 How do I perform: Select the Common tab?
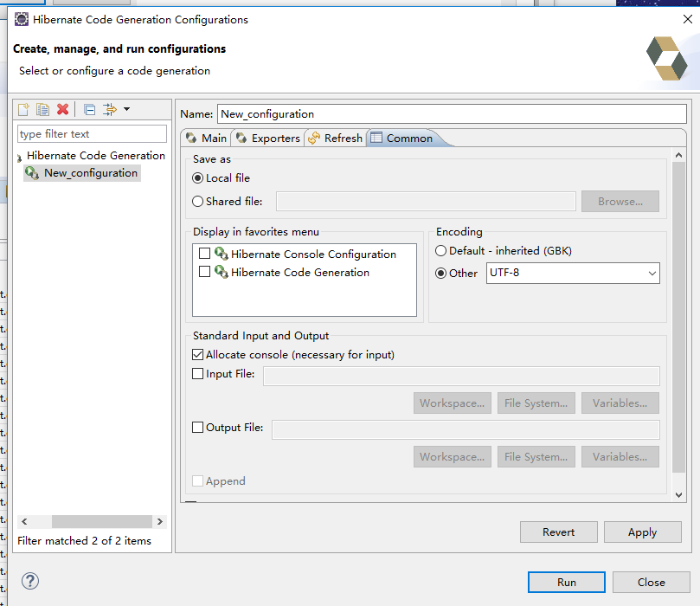pyautogui.click(x=402, y=138)
